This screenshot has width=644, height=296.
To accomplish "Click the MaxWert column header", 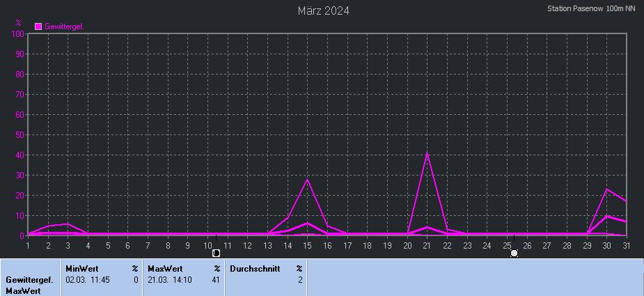I will click(165, 269).
